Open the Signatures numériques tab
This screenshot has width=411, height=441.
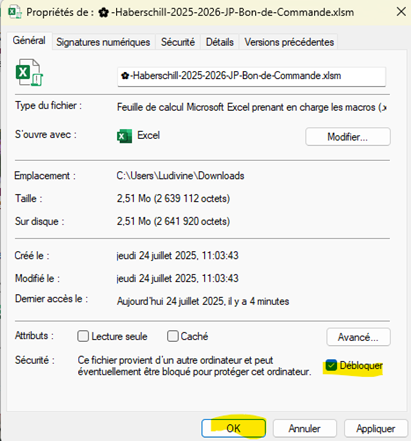tap(103, 42)
